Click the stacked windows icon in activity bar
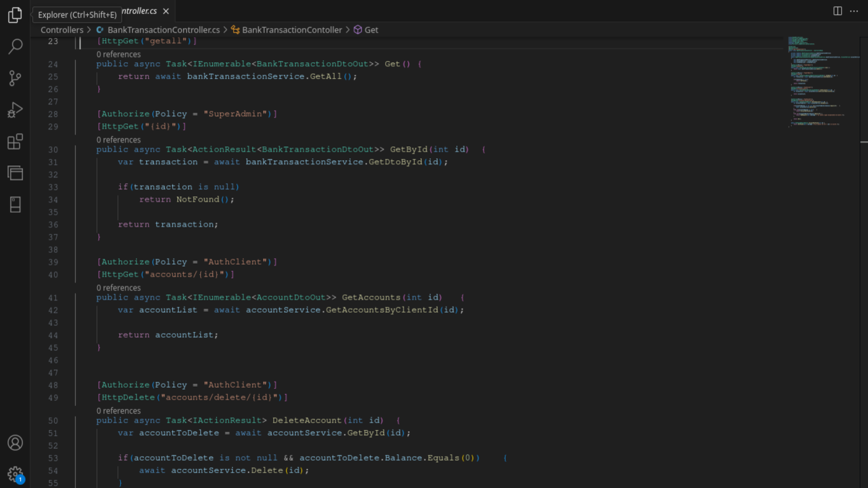Image resolution: width=868 pixels, height=488 pixels. tap(15, 172)
